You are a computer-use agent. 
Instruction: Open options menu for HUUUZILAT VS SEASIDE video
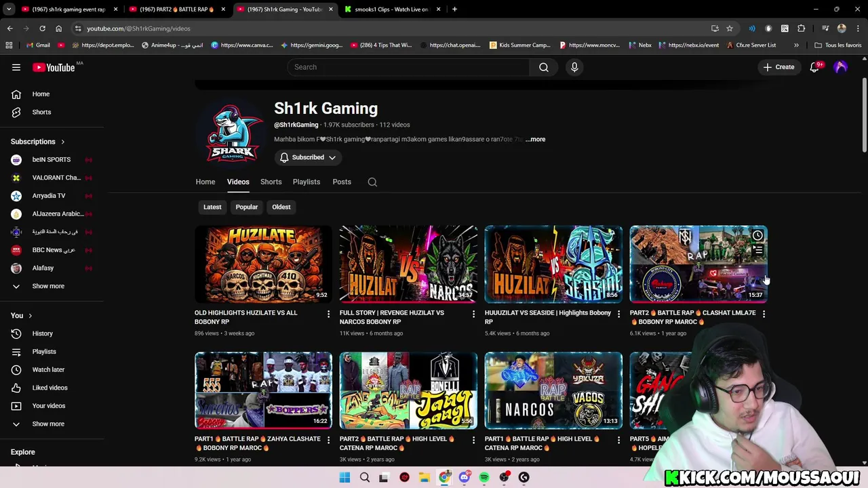coord(618,314)
